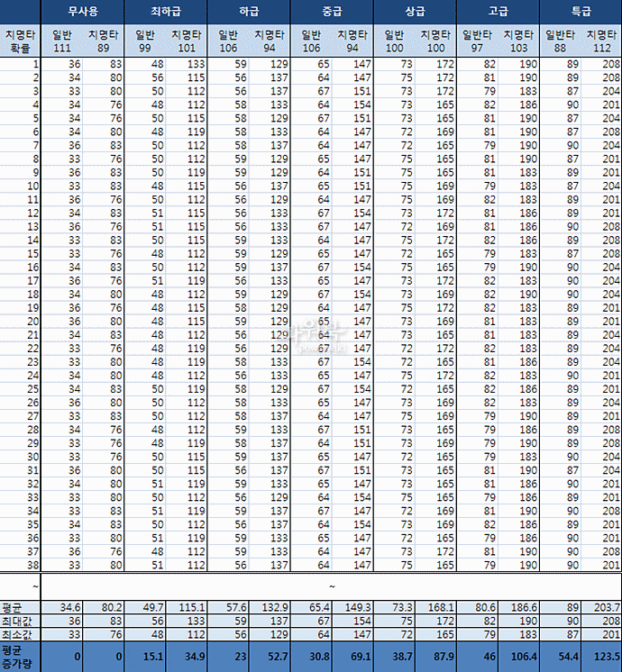
Task: Click the 최대값 row label
Action: pos(20,622)
